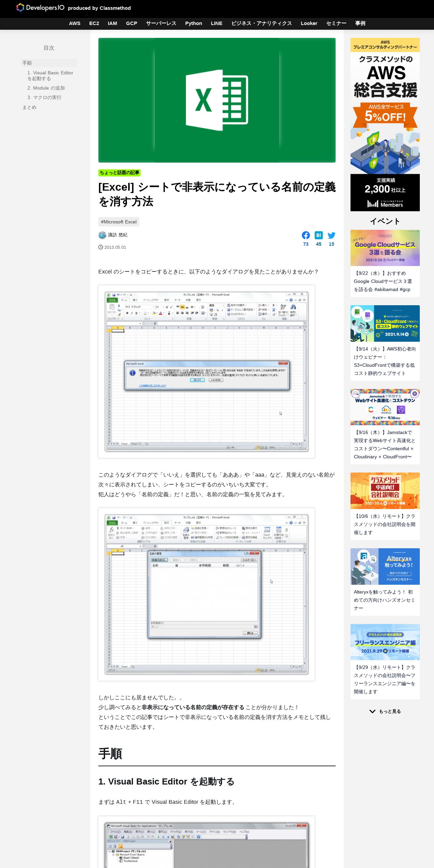Open the LINE nav item
The height and width of the screenshot is (868, 434).
coord(217,23)
